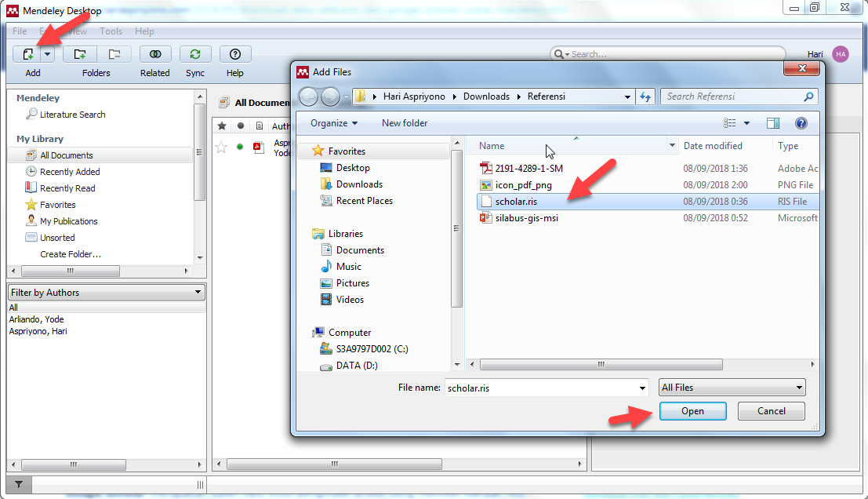Select Recently Added in My Library
The width and height of the screenshot is (868, 499).
70,172
